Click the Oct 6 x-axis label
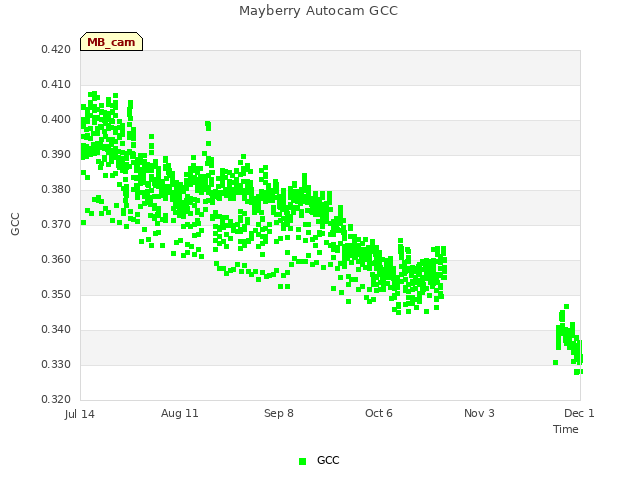 [x=379, y=413]
